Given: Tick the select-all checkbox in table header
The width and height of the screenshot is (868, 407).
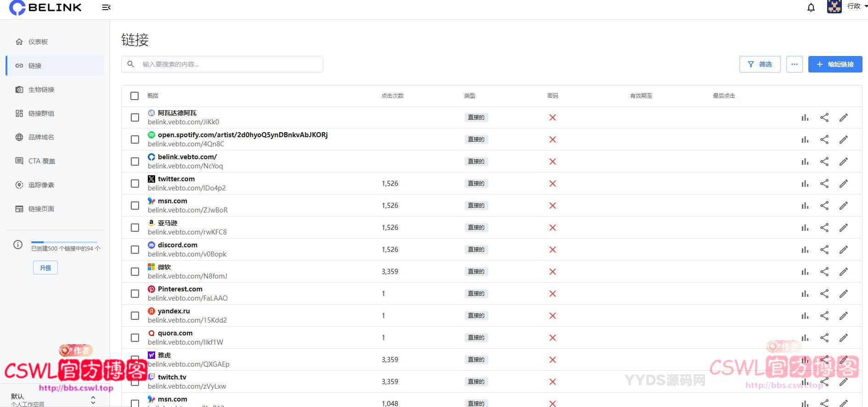Looking at the screenshot, I should click(x=134, y=96).
